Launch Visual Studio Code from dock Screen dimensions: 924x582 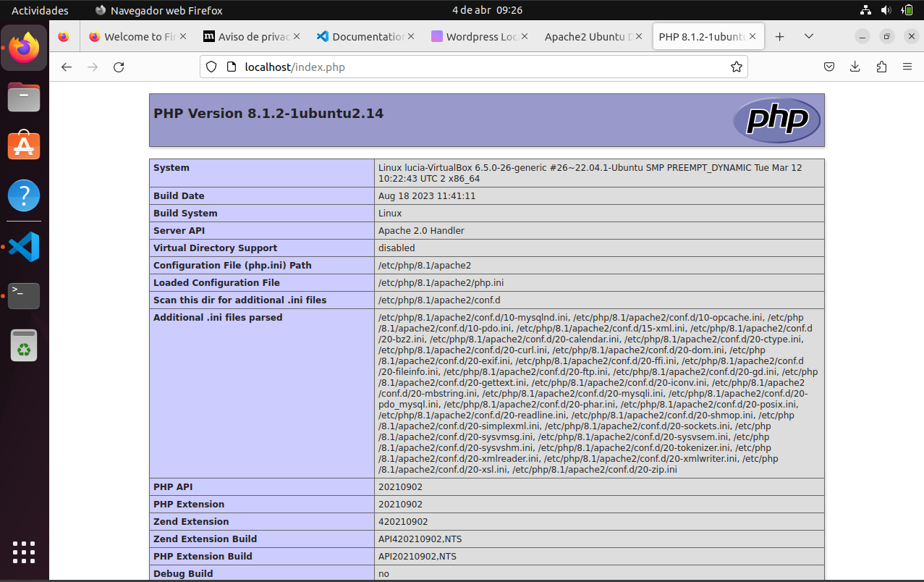[24, 247]
